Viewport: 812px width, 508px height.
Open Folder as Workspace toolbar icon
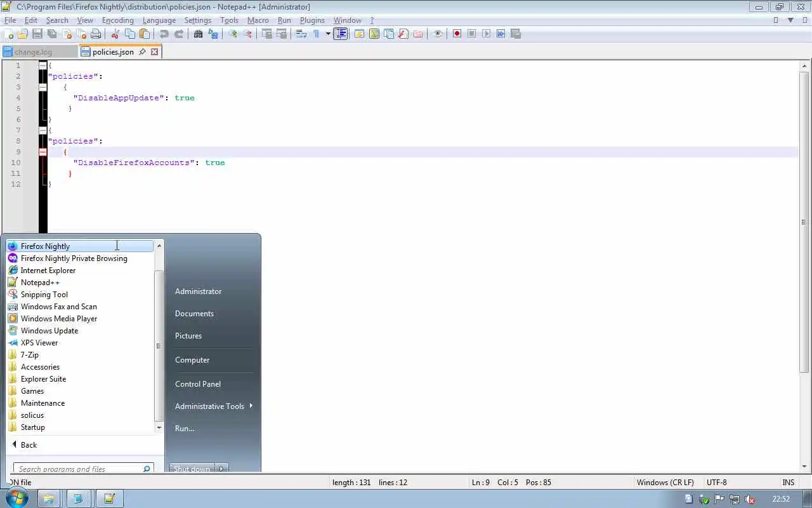click(x=417, y=34)
